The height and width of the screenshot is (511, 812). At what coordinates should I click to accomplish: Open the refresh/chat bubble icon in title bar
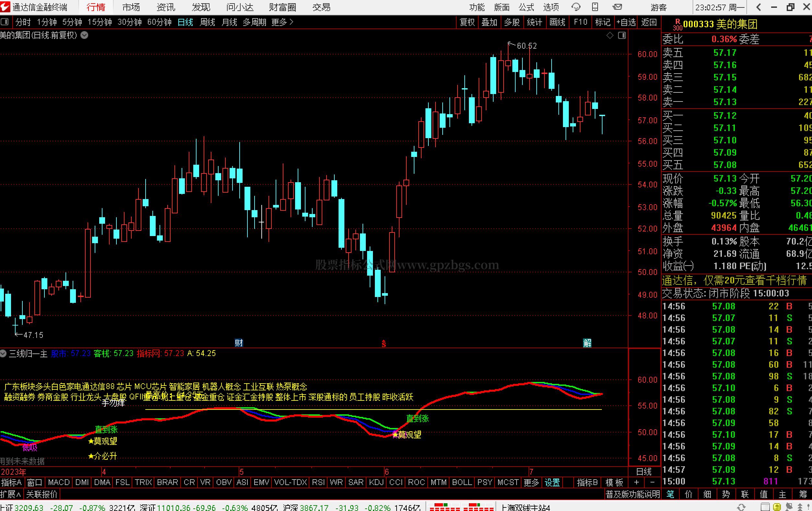576,7
